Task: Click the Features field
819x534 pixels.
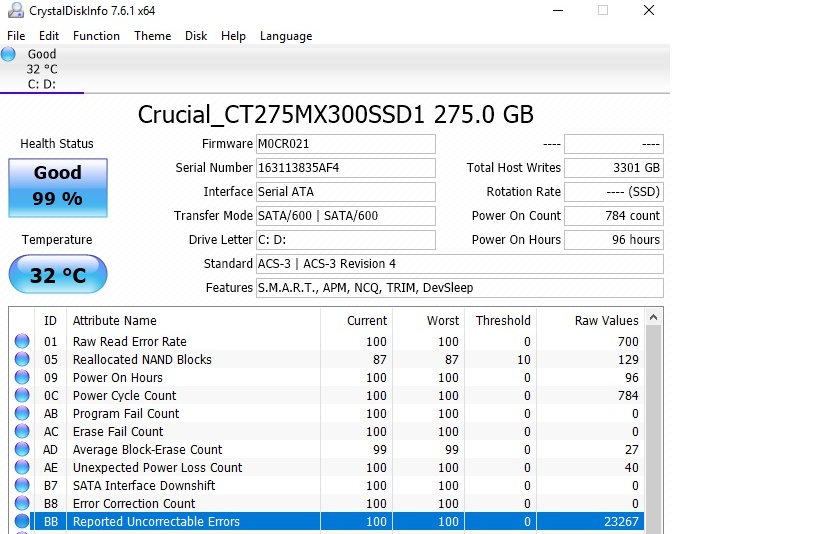Action: click(x=460, y=288)
